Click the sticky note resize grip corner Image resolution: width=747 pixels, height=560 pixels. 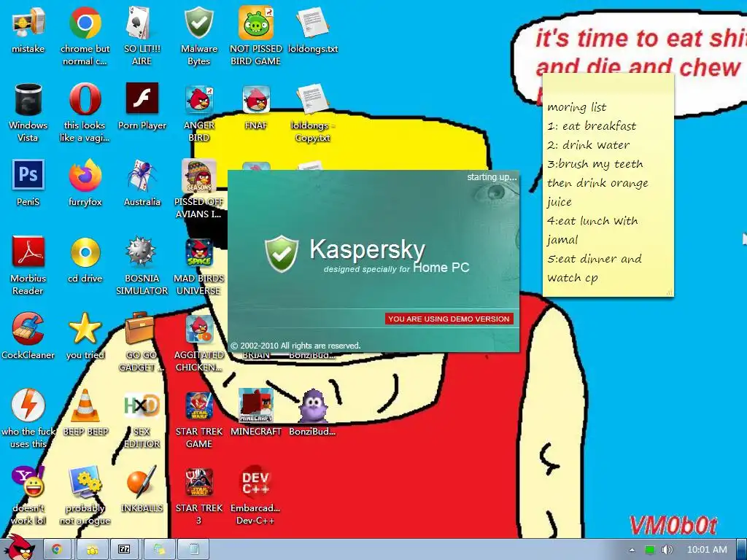coord(669,292)
